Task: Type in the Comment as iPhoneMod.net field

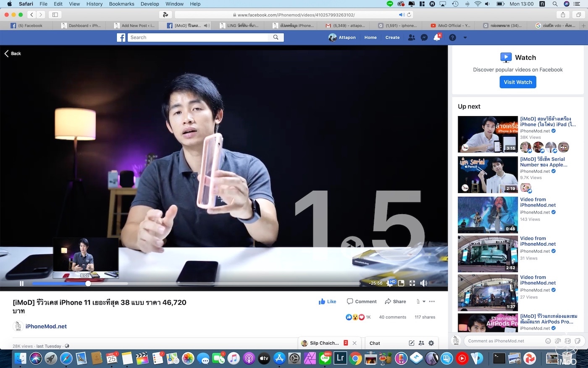Action: [x=504, y=341]
